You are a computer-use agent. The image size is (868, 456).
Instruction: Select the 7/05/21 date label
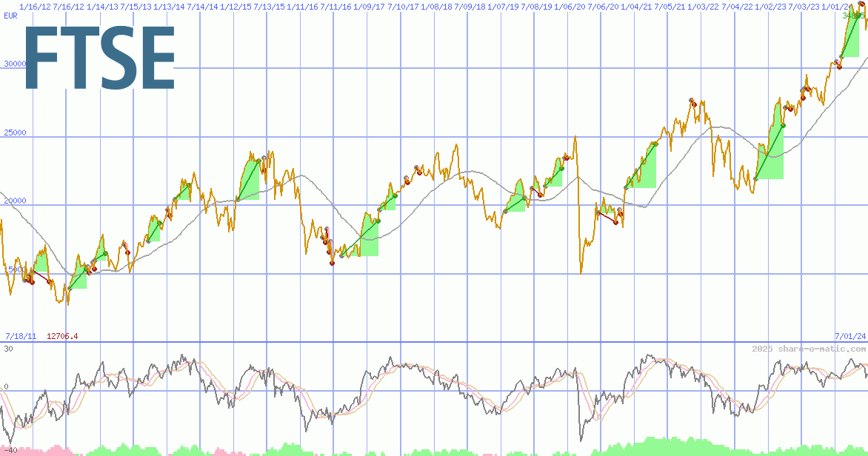pyautogui.click(x=670, y=7)
